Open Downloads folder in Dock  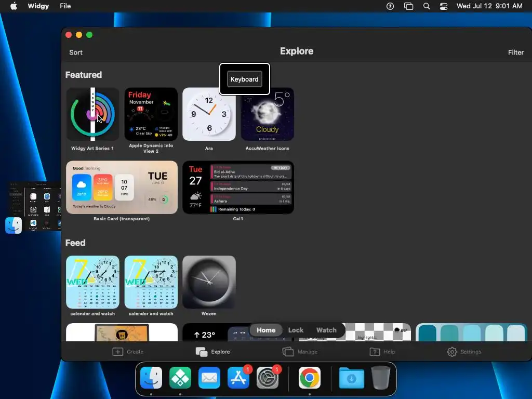[x=352, y=378]
